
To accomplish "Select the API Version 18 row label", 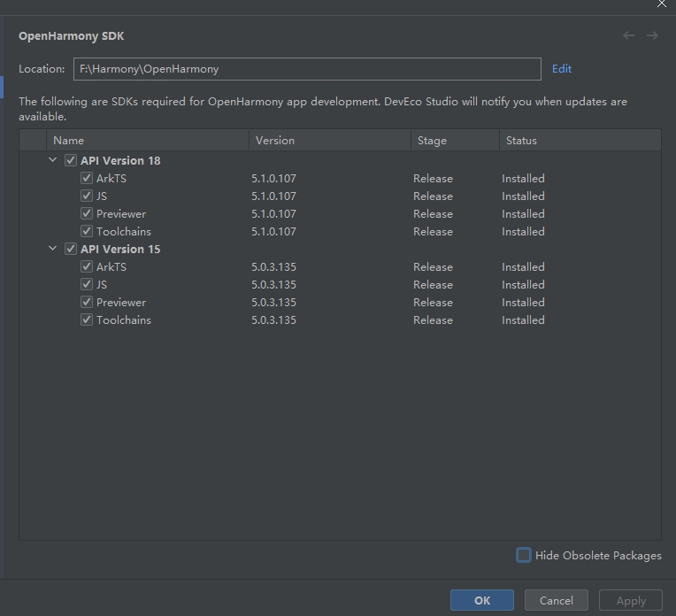I will tap(120, 160).
